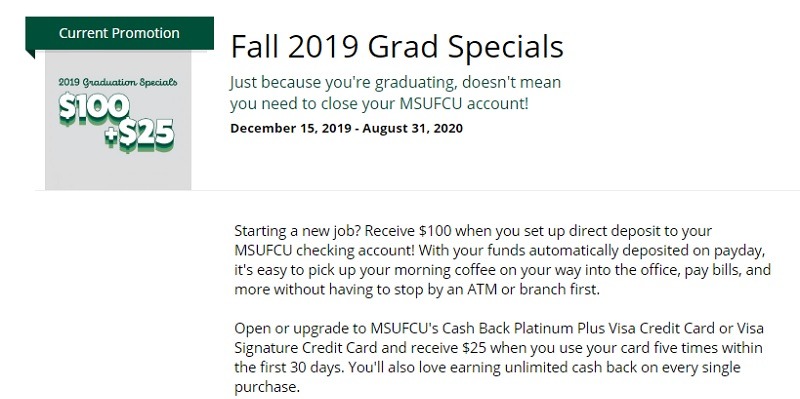800x399 pixels.
Task: Click the morning coffee line of text
Action: click(502, 270)
